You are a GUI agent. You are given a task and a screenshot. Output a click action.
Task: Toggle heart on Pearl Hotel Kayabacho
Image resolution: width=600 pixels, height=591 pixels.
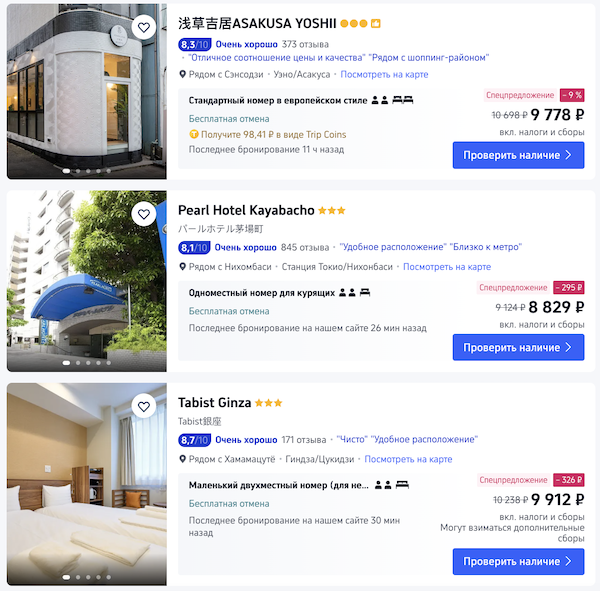143,214
